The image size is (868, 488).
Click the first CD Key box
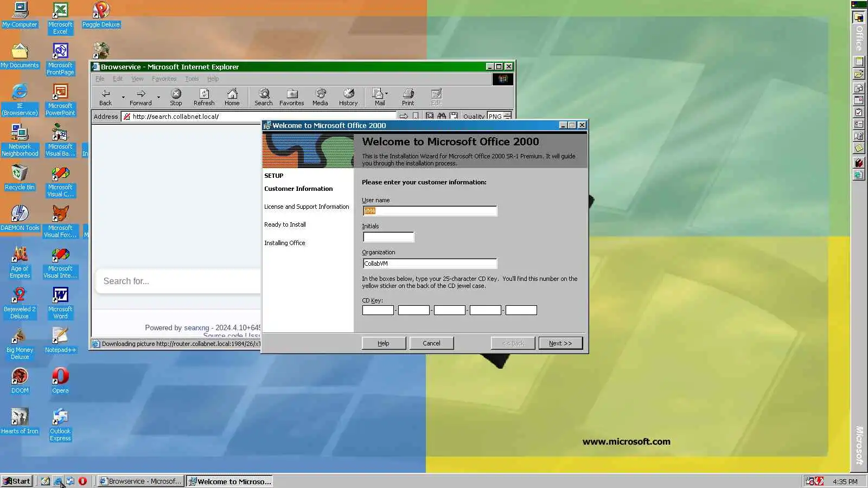pyautogui.click(x=378, y=310)
